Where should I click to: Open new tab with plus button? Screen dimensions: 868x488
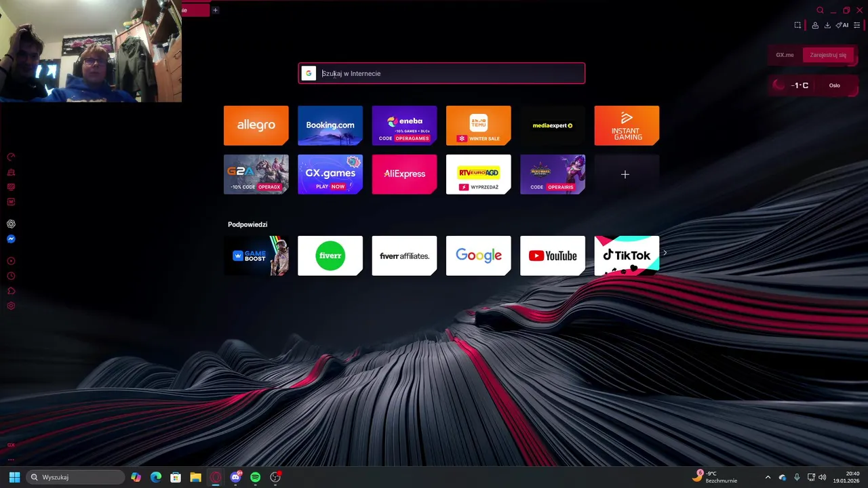coord(215,10)
